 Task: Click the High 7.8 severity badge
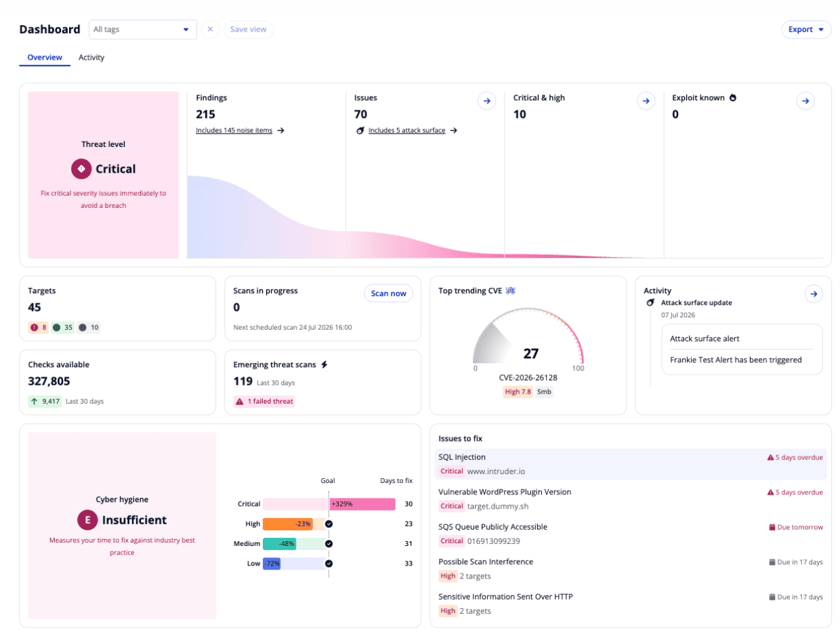(x=518, y=392)
